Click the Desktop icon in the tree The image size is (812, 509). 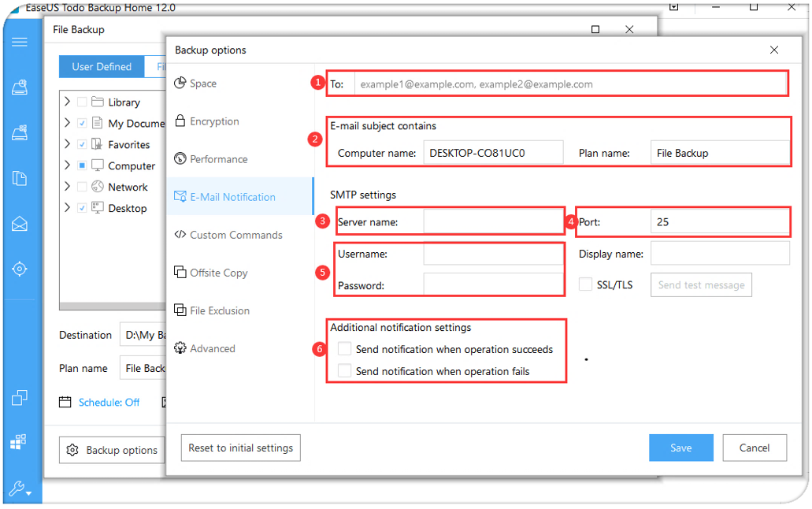98,208
